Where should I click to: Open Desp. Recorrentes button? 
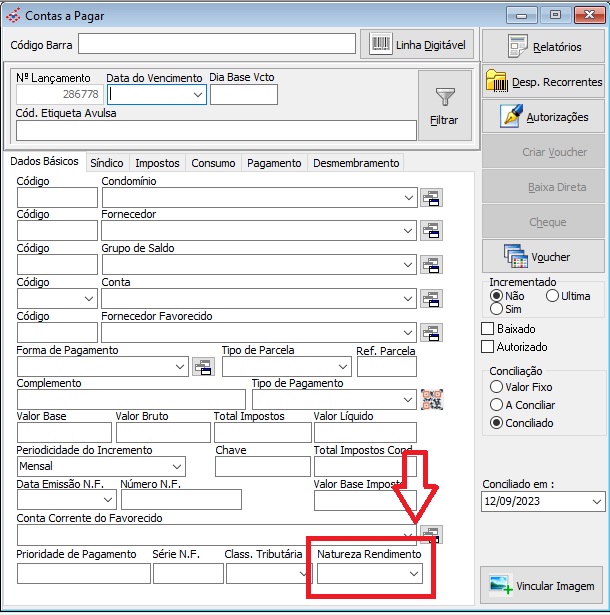pyautogui.click(x=543, y=82)
